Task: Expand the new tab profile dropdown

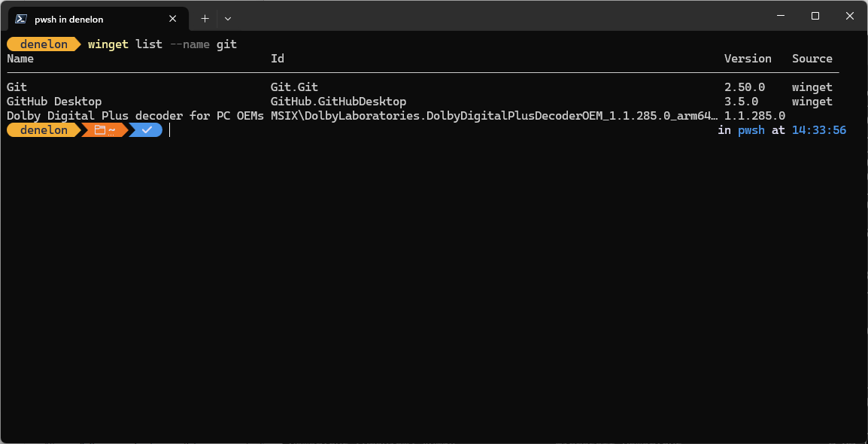Action: (x=227, y=19)
